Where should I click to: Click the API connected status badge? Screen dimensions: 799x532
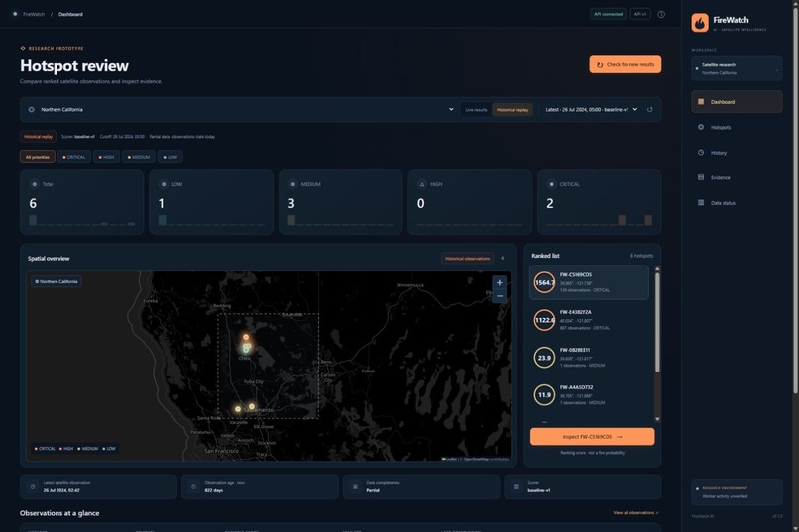click(x=609, y=14)
